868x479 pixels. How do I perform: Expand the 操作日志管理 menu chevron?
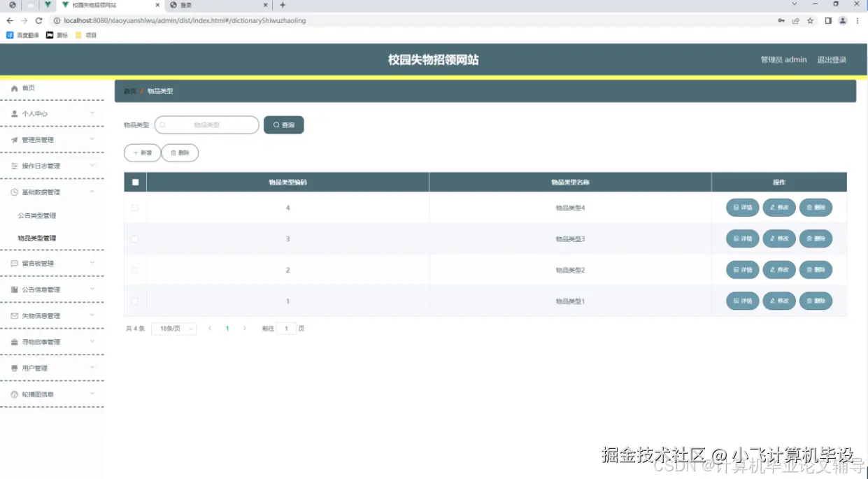click(92, 166)
